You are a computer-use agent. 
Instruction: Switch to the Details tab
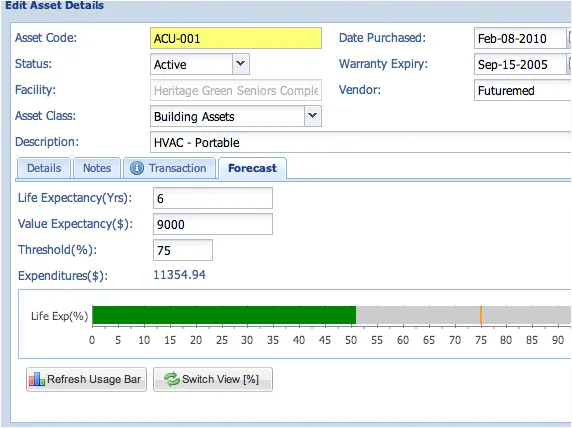[x=44, y=168]
